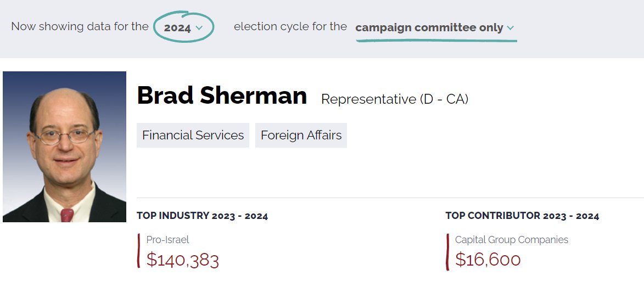644x287 pixels.
Task: Click the "Now showing data for the" text
Action: [x=80, y=26]
